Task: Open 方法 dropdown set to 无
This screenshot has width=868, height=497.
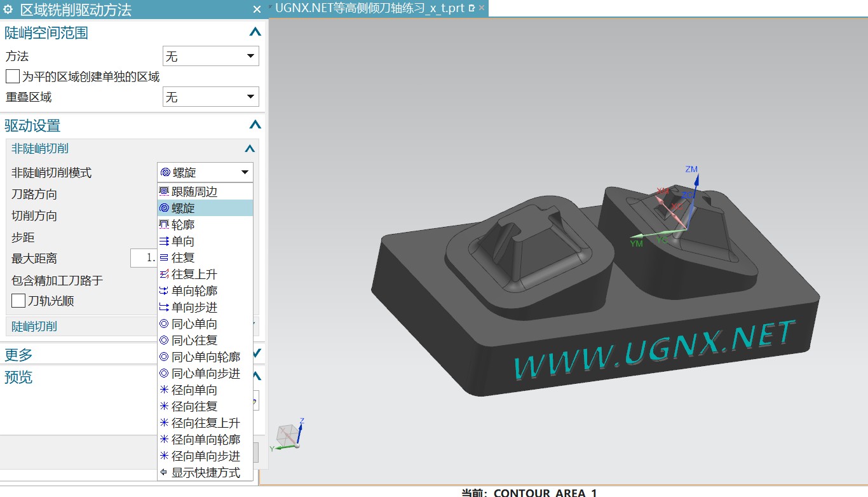Action: click(211, 56)
